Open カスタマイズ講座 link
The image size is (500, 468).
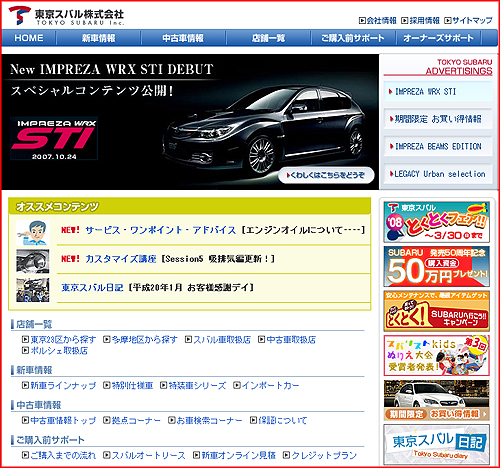pyautogui.click(x=121, y=259)
